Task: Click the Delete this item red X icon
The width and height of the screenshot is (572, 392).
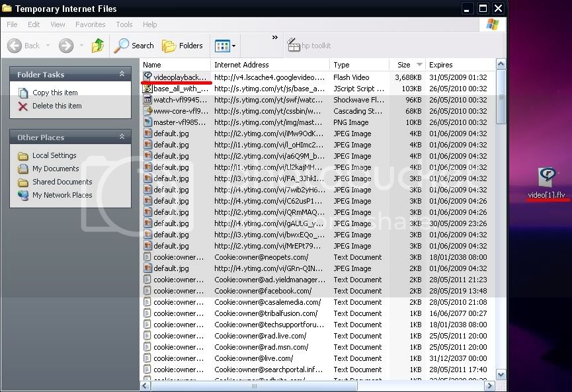Action: [x=23, y=106]
